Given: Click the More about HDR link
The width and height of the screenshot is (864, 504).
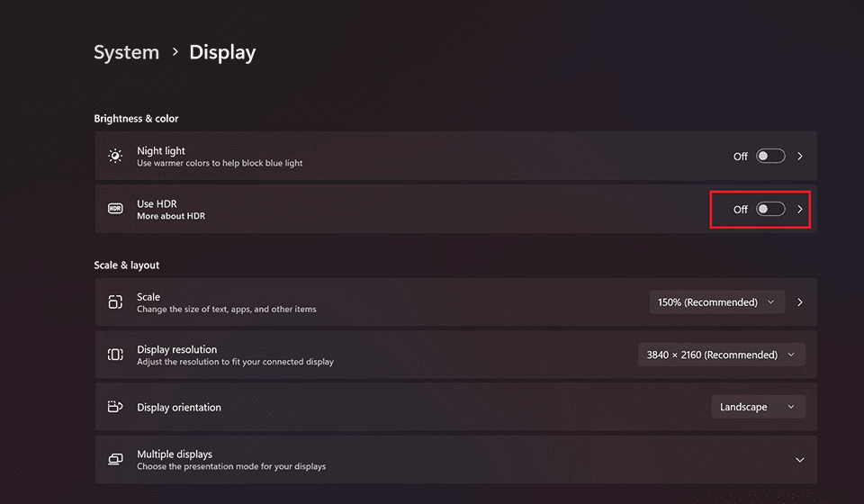Looking at the screenshot, I should tap(171, 216).
